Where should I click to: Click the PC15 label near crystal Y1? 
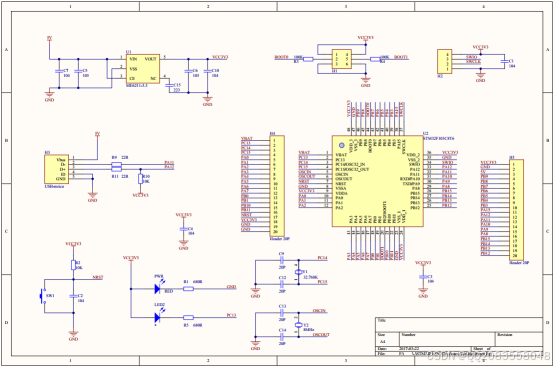point(322,282)
